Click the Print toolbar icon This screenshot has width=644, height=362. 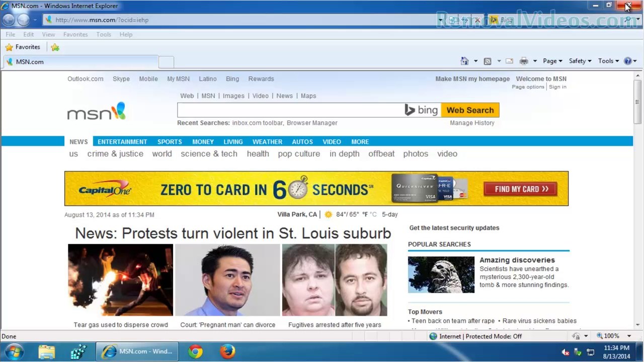(x=524, y=61)
